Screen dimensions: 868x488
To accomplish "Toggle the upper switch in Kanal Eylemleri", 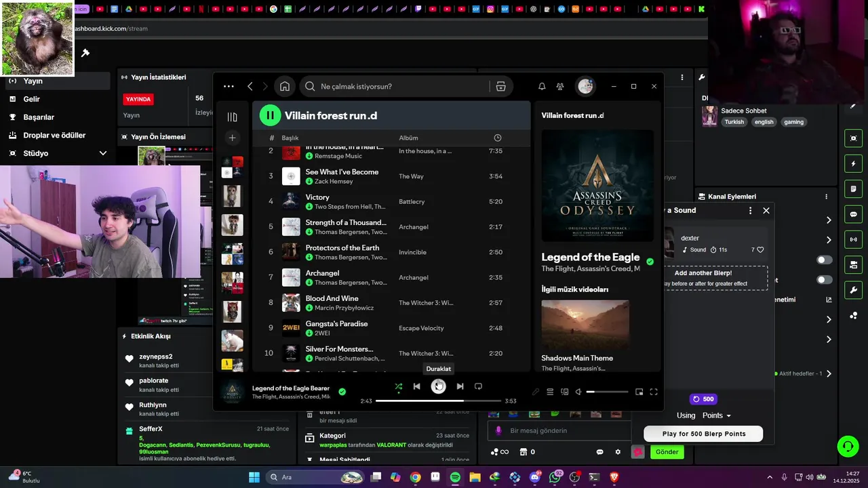I will 825,260.
